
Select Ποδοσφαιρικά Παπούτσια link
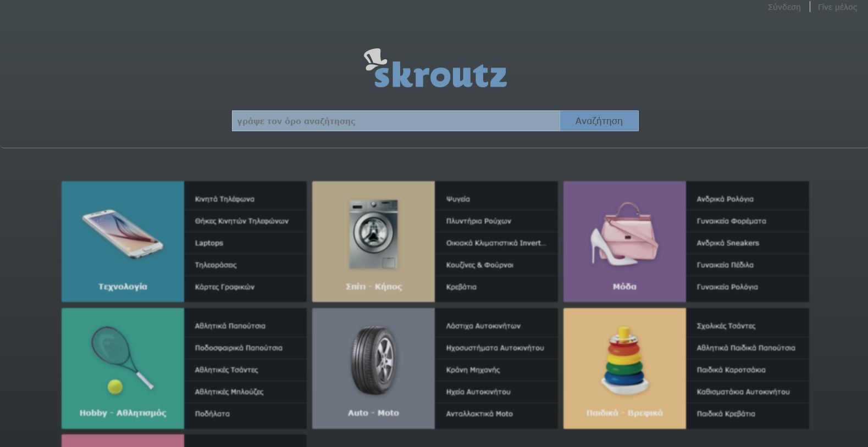click(x=239, y=348)
